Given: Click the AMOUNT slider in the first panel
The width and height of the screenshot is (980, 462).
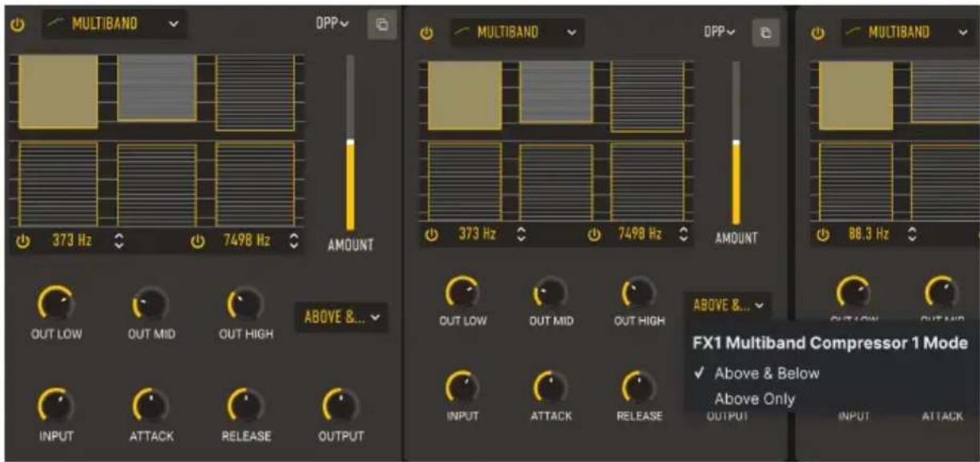Looking at the screenshot, I should (350, 143).
